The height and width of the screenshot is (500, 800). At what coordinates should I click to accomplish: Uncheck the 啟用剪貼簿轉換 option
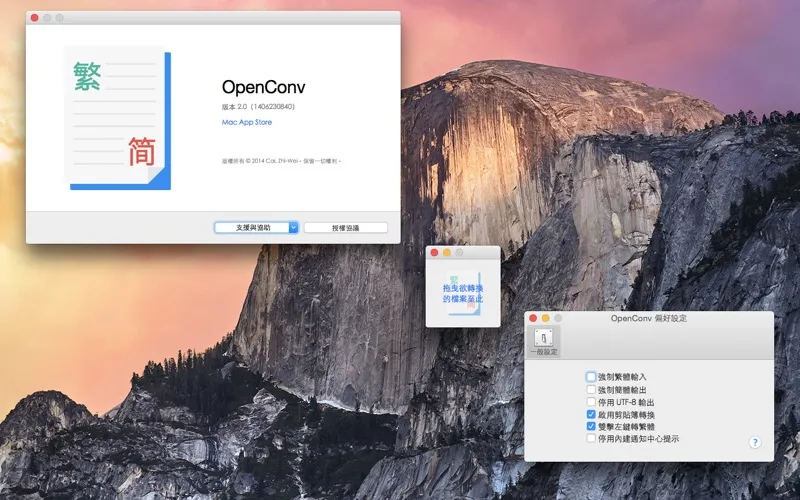tap(591, 414)
